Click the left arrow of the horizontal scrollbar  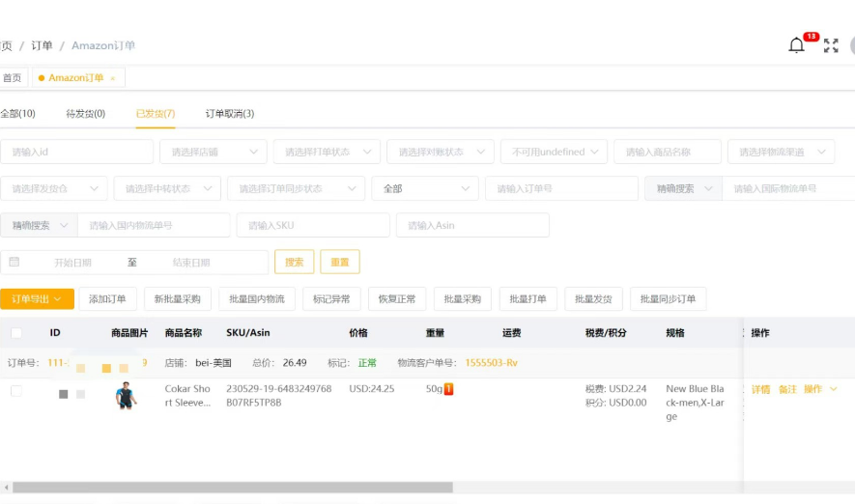(x=6, y=488)
